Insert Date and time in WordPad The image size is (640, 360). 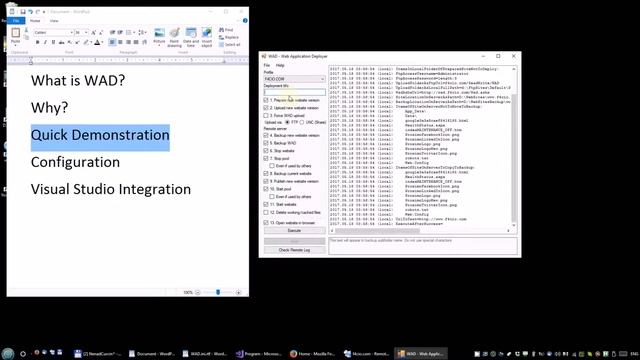[191, 37]
